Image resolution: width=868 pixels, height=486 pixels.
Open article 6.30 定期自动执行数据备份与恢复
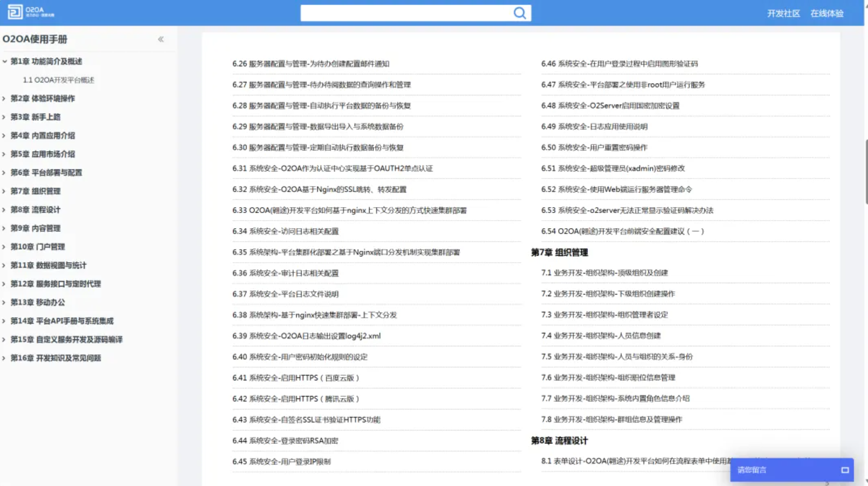click(318, 148)
